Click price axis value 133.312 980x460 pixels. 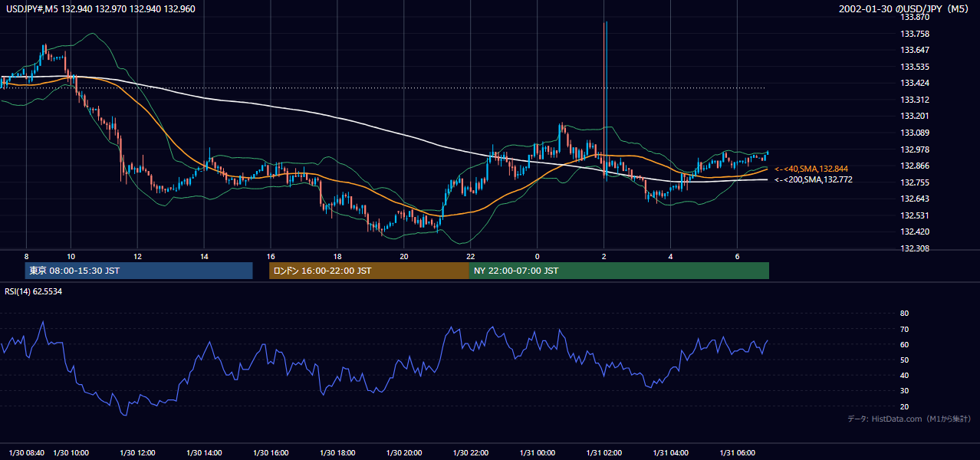click(x=914, y=100)
